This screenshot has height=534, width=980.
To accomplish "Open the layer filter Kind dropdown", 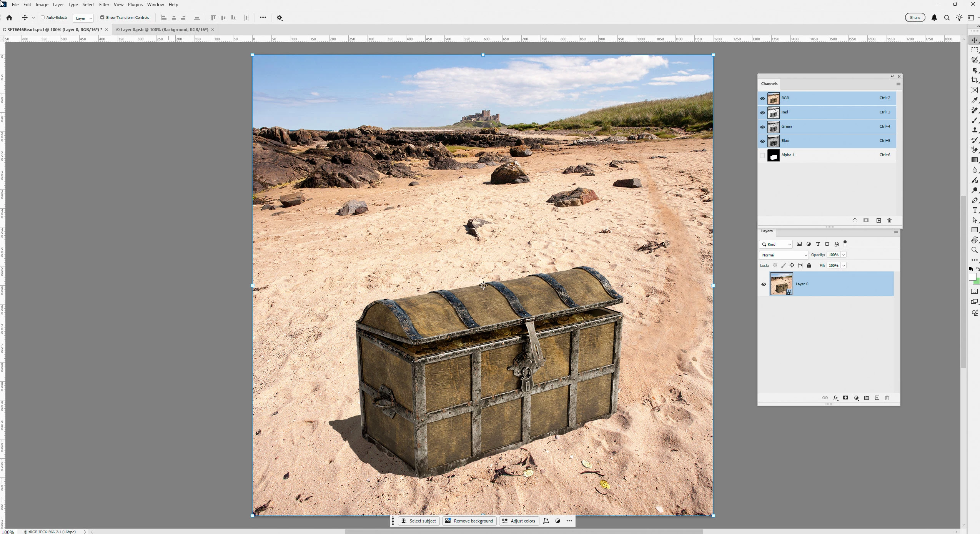I will click(x=776, y=245).
